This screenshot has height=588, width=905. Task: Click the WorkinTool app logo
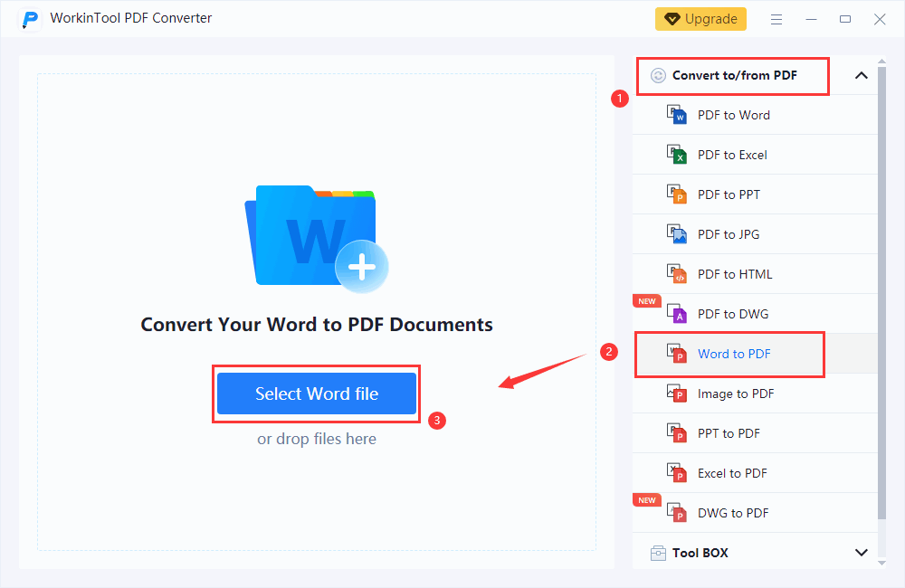click(31, 19)
